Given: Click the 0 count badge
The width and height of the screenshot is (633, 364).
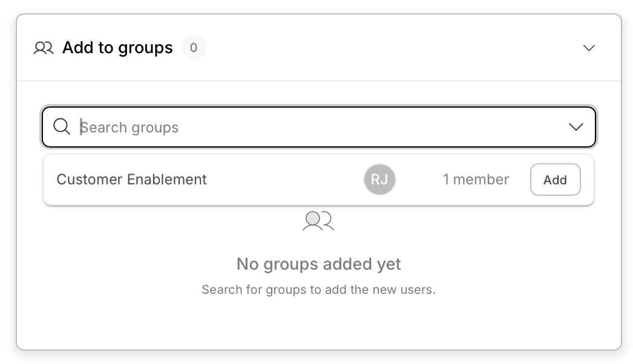Looking at the screenshot, I should coord(194,48).
